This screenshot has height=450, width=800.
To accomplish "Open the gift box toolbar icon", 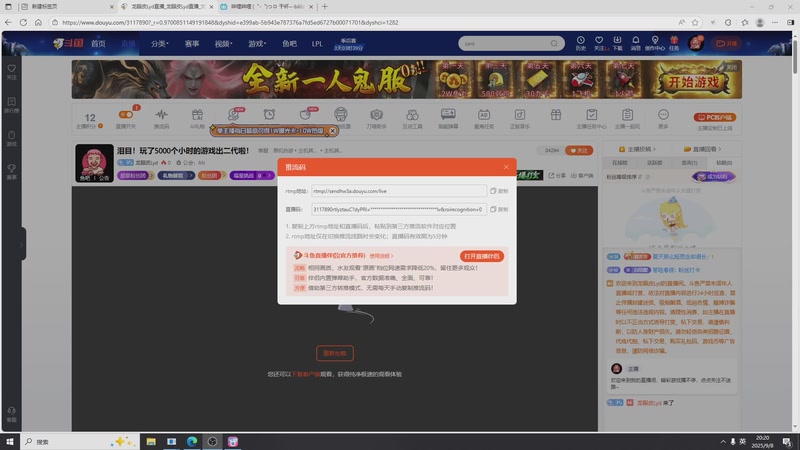I will click(556, 115).
